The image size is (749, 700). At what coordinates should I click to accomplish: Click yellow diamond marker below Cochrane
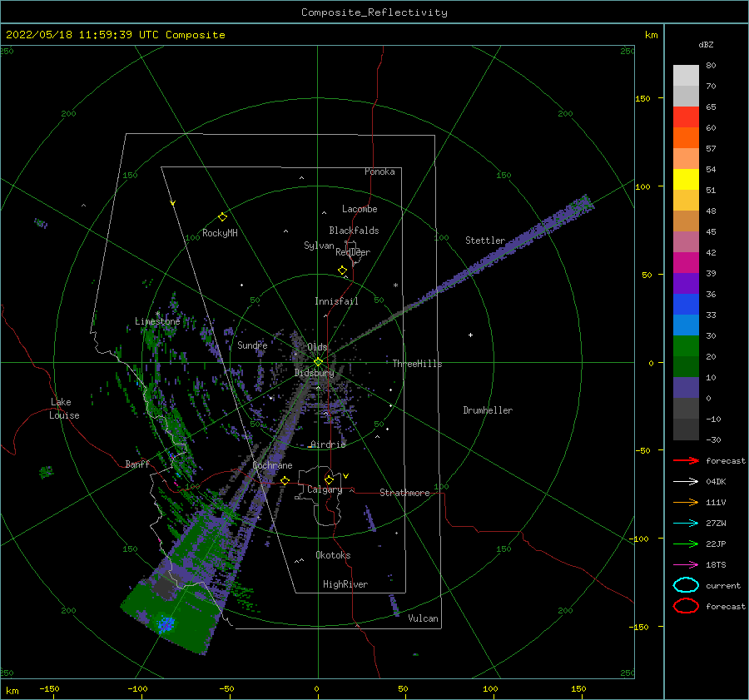[285, 481]
